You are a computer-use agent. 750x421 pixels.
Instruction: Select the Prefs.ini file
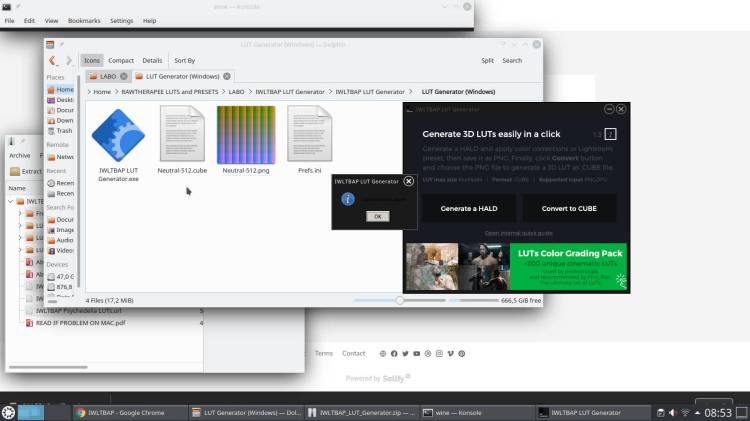[309, 133]
